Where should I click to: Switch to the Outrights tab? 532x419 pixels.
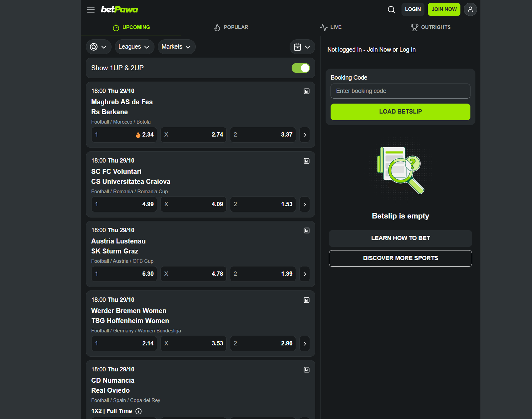click(430, 27)
